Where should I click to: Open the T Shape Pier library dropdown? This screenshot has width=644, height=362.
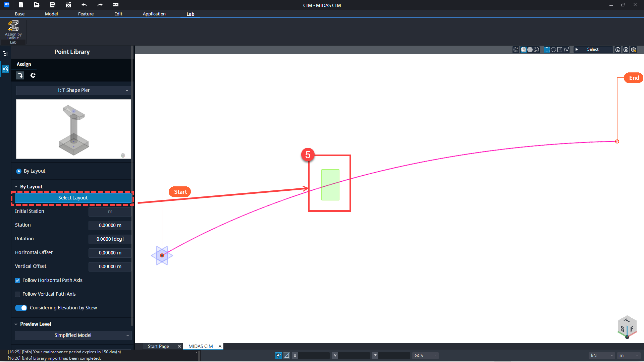[x=73, y=90]
